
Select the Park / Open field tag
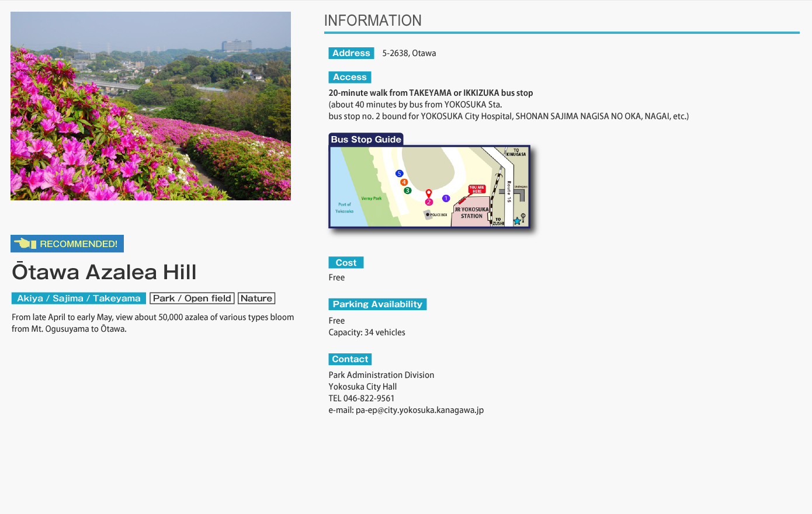point(192,298)
